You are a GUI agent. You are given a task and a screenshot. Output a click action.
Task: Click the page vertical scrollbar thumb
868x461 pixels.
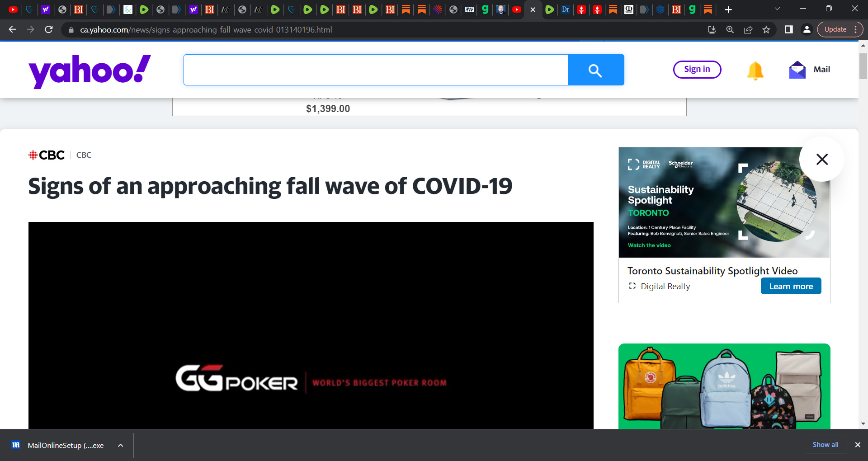[x=863, y=66]
